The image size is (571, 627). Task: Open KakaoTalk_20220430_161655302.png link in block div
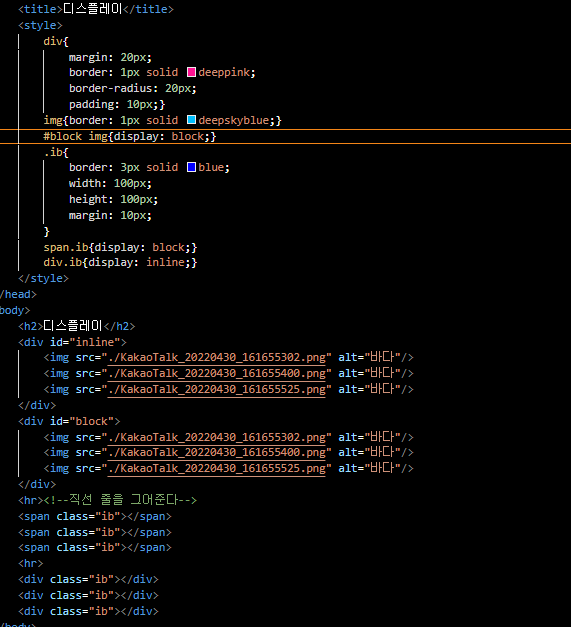[217, 437]
